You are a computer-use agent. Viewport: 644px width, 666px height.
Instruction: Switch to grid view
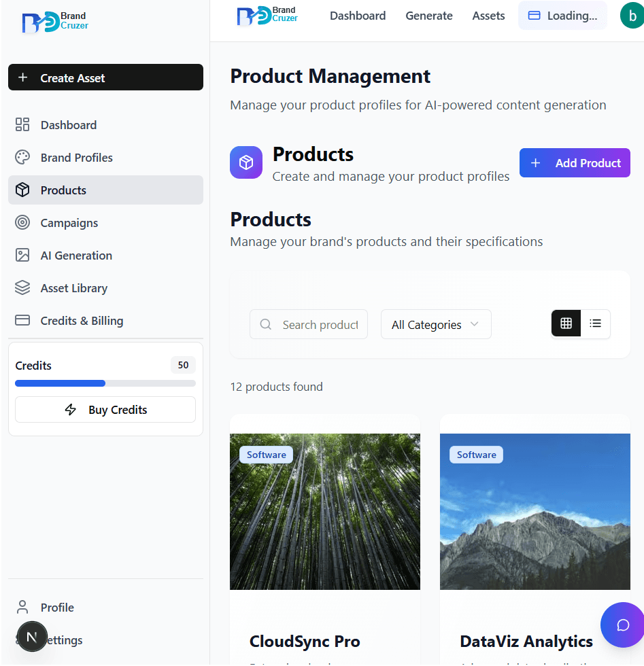[x=566, y=323]
